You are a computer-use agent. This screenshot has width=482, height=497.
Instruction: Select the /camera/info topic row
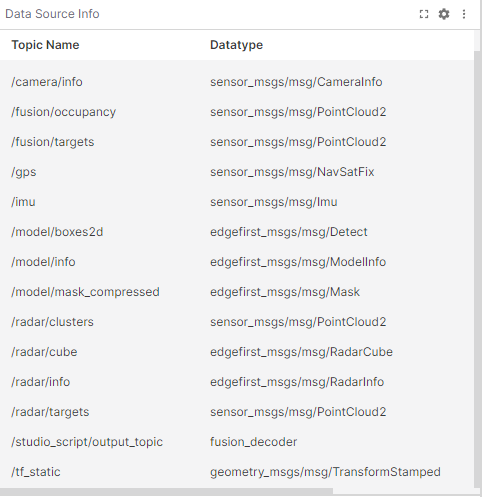pyautogui.click(x=237, y=82)
